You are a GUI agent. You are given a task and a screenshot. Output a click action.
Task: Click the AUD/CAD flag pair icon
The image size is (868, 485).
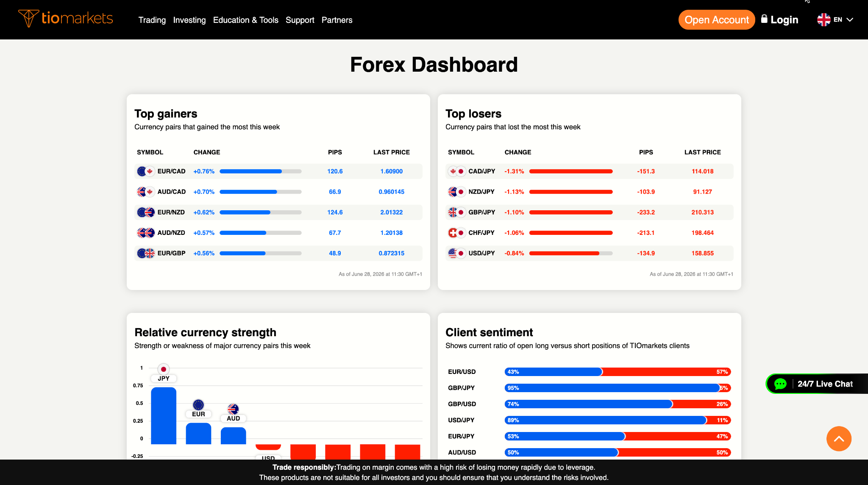(146, 192)
